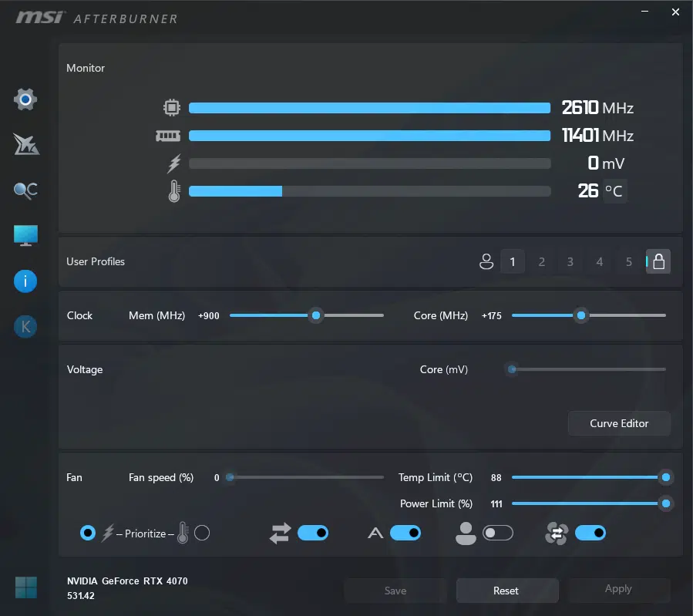The width and height of the screenshot is (693, 616).
Task: Select power priority radio button
Action: coord(88,533)
